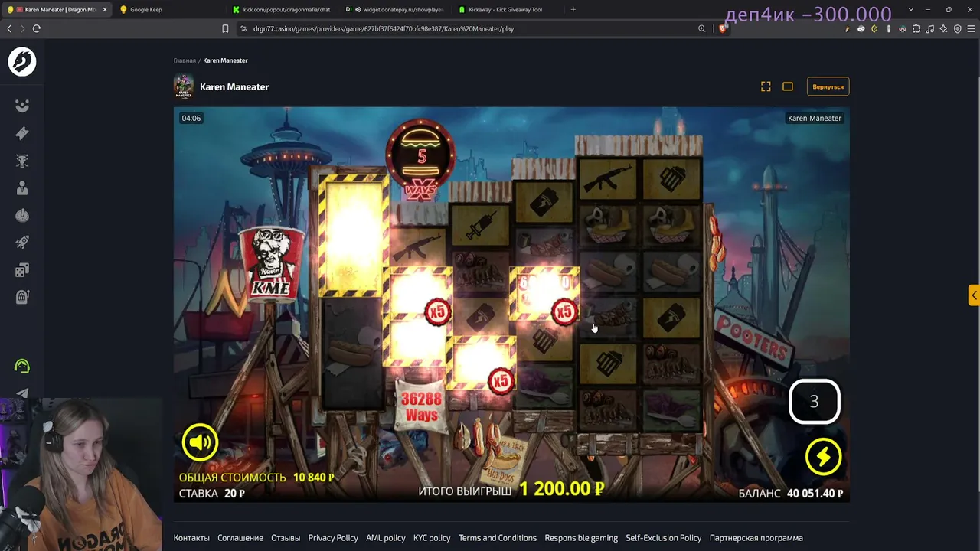Open the Партнерская программа link
Image resolution: width=980 pixels, height=551 pixels.
(756, 538)
